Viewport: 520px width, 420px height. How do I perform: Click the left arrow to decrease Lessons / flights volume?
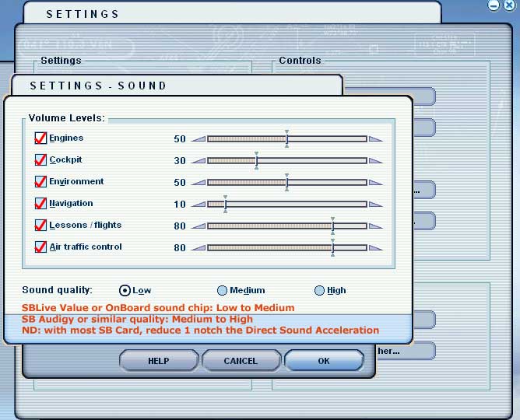199,226
